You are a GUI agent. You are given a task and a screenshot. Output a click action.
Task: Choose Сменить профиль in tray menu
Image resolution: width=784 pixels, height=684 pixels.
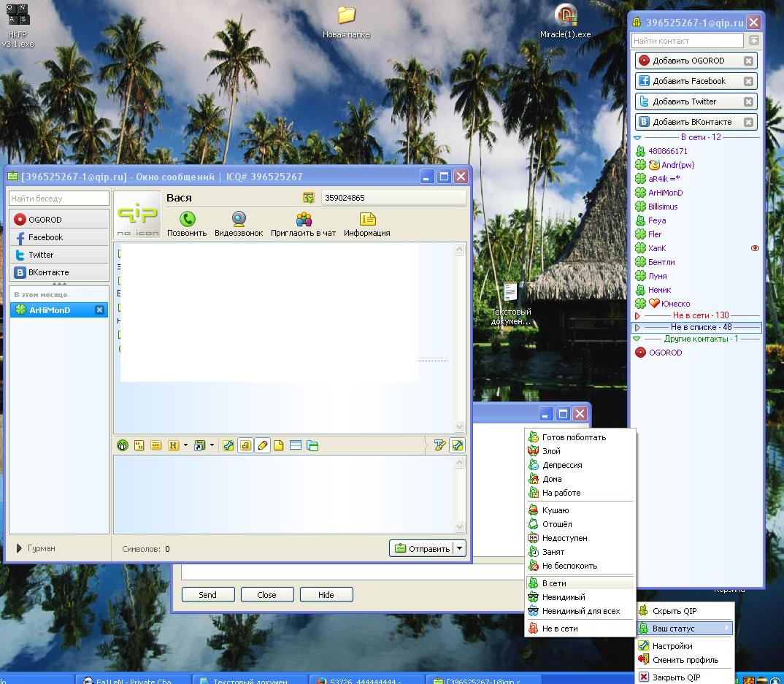pos(685,660)
